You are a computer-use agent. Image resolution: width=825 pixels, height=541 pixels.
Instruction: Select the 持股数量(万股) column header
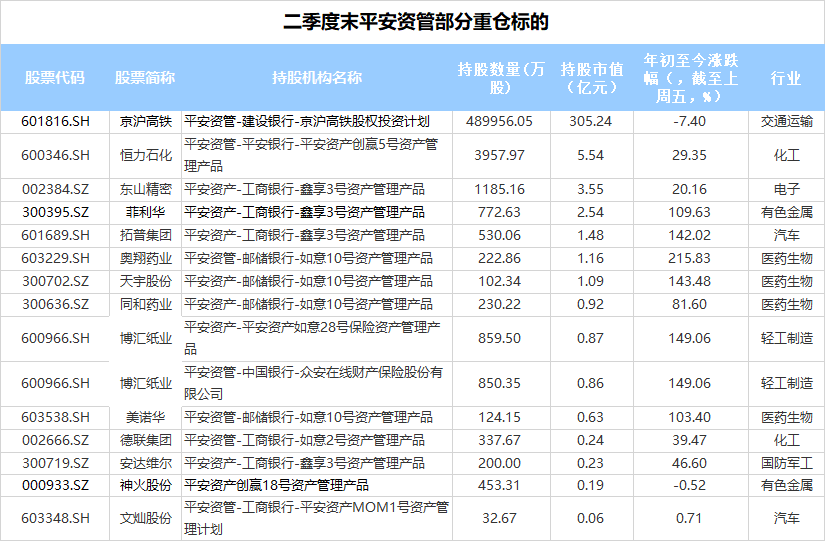500,78
